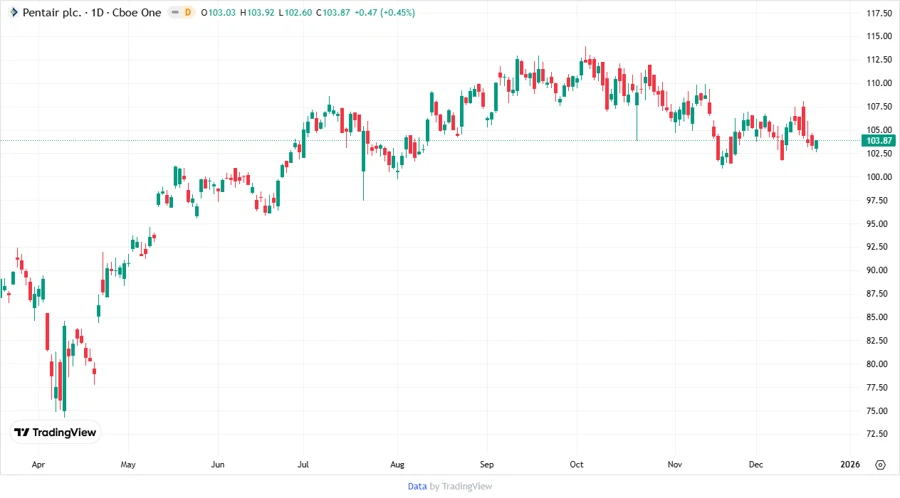Click the Apr label on time axis
The width and height of the screenshot is (900, 498).
(38, 464)
